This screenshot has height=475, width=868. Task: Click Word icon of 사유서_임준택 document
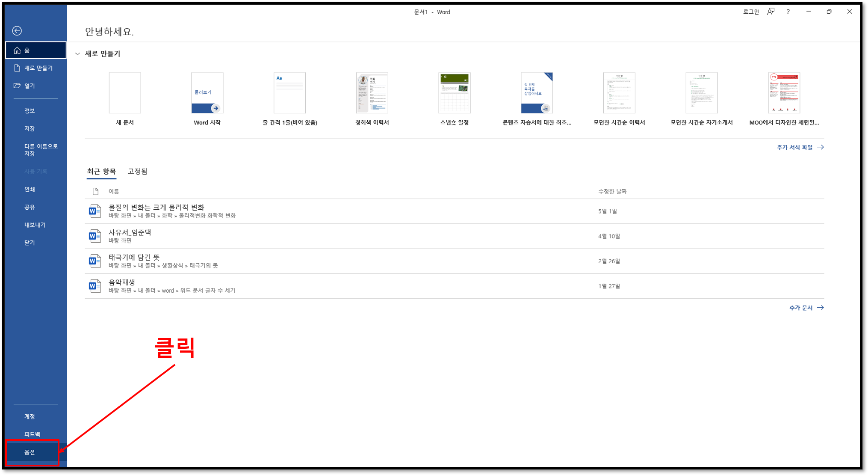pos(94,236)
